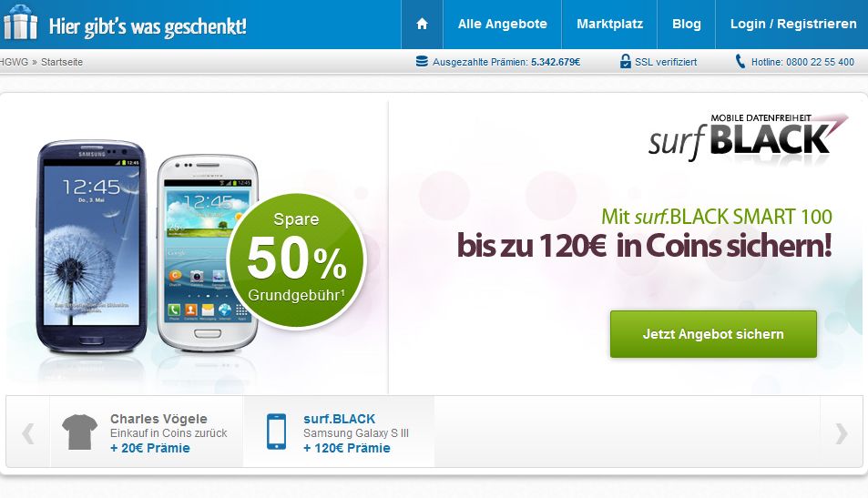
Task: Click the grey t-shirt icon for Charles Vögele
Action: point(80,432)
